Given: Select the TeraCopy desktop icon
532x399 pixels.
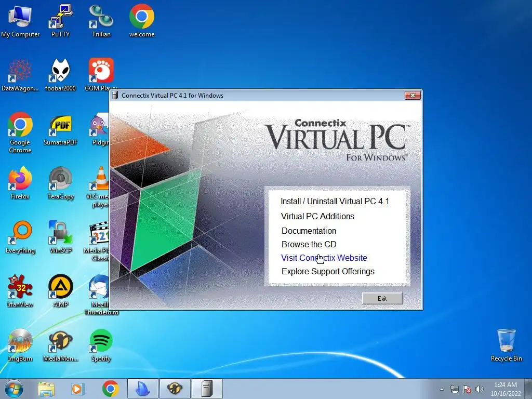Looking at the screenshot, I should 60,182.
